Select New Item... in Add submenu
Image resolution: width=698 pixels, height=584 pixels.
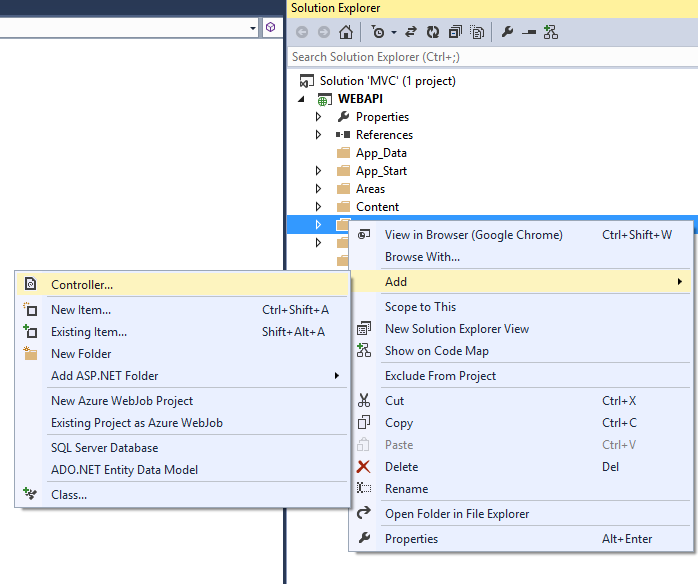point(182,310)
